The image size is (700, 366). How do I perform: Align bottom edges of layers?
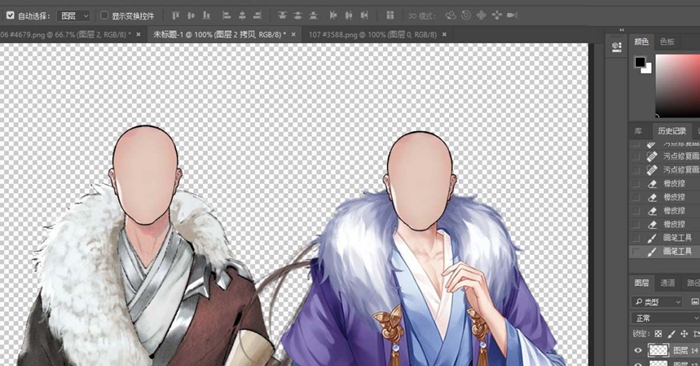pyautogui.click(x=207, y=16)
